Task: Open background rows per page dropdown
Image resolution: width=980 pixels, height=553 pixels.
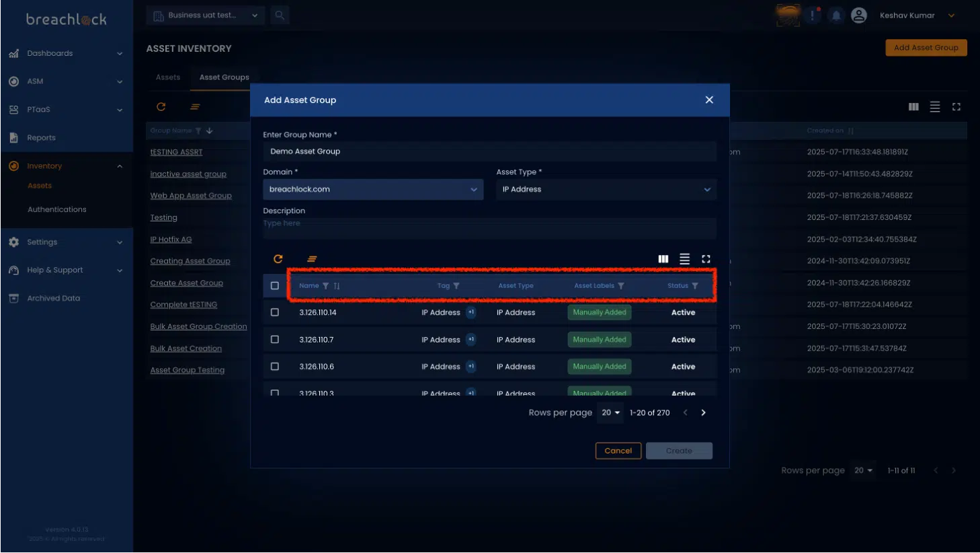Action: point(864,470)
